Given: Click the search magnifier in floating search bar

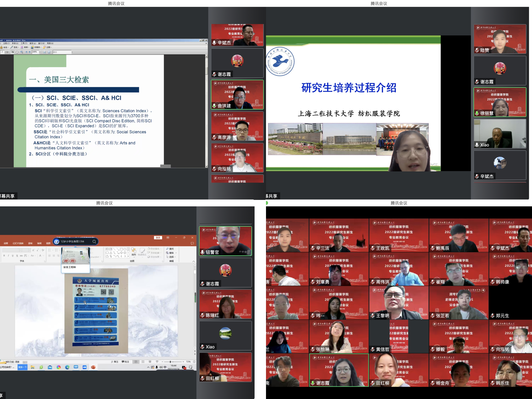Looking at the screenshot, I should (x=94, y=241).
